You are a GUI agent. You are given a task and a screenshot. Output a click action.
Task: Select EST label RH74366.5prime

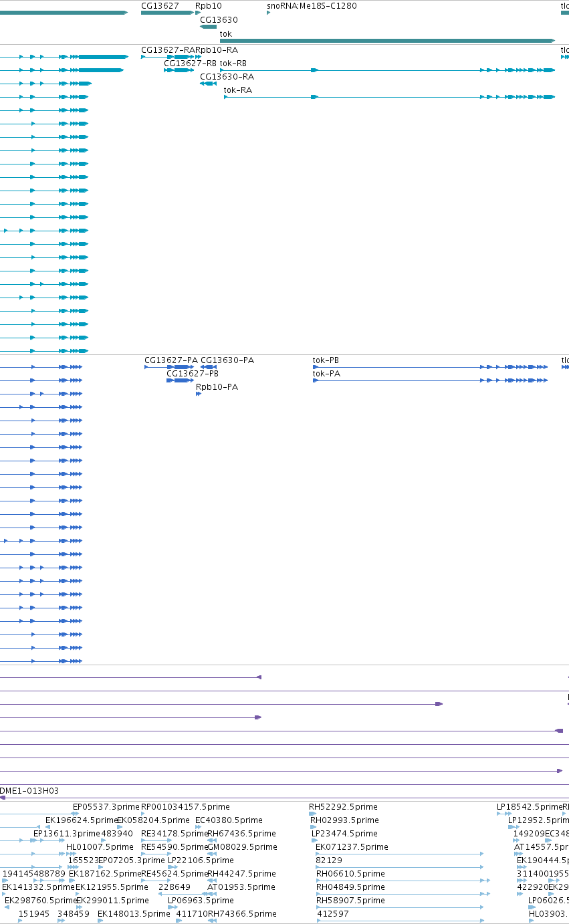click(242, 913)
